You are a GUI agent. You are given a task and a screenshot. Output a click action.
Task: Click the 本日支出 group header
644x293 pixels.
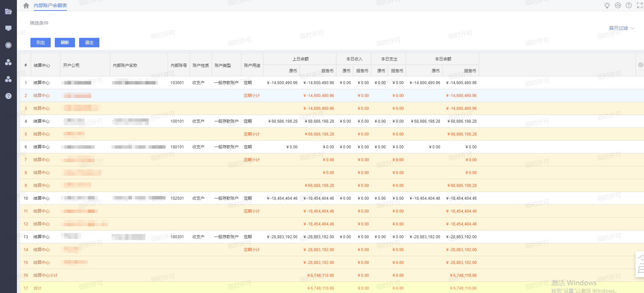389,59
